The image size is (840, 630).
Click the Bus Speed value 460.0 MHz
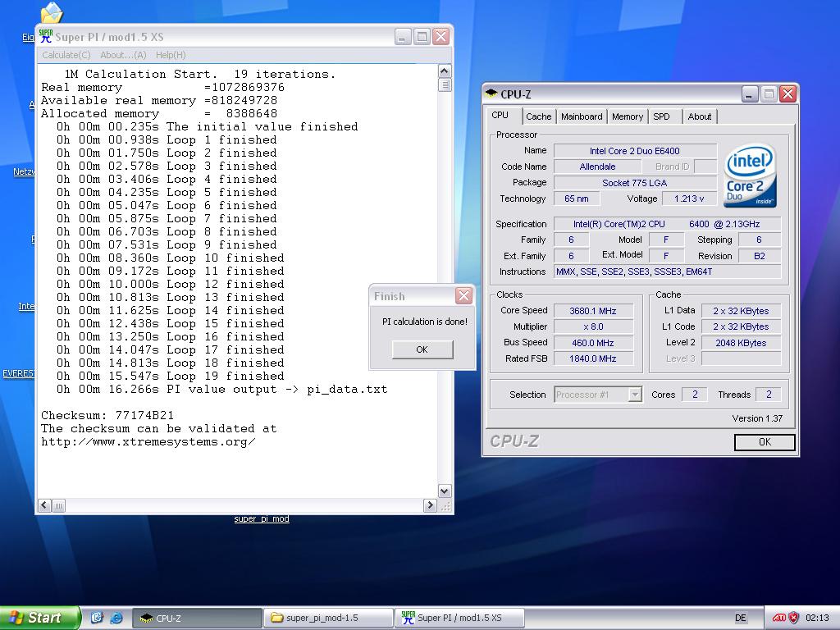coord(593,343)
